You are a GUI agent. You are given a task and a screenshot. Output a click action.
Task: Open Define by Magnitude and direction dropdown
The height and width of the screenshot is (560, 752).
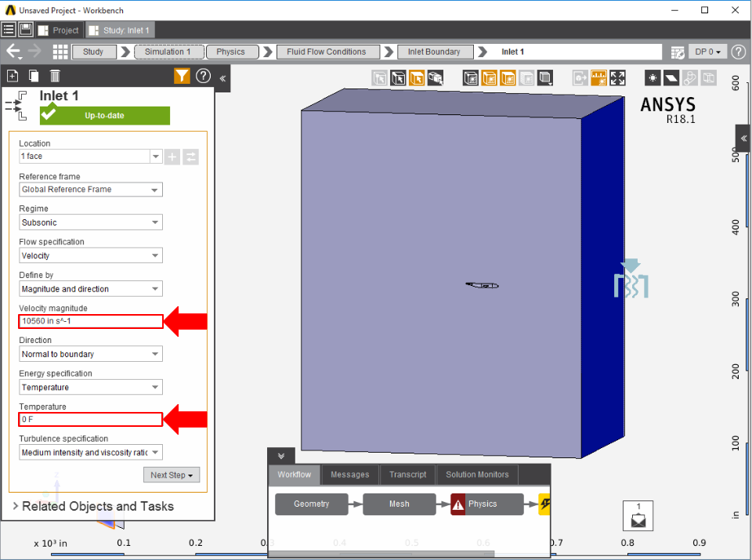pyautogui.click(x=91, y=289)
